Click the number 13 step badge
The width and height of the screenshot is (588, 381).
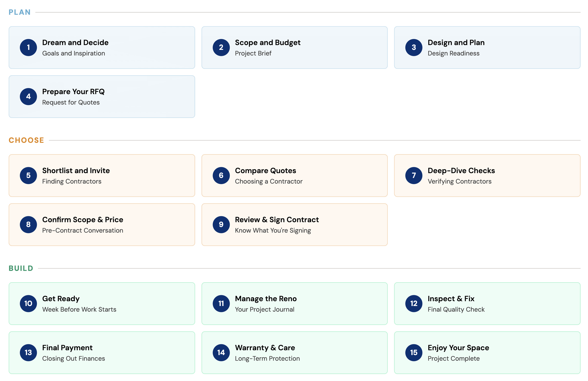pos(28,353)
